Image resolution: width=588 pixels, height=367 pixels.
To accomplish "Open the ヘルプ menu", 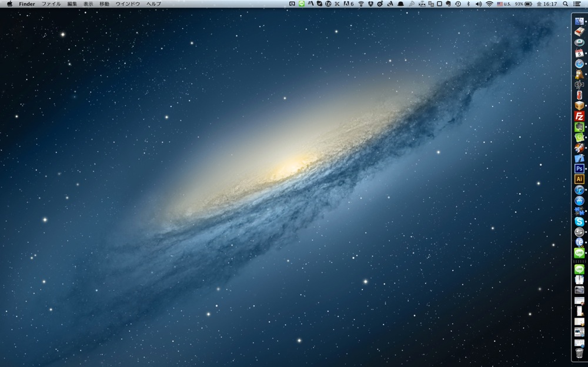I will (153, 4).
